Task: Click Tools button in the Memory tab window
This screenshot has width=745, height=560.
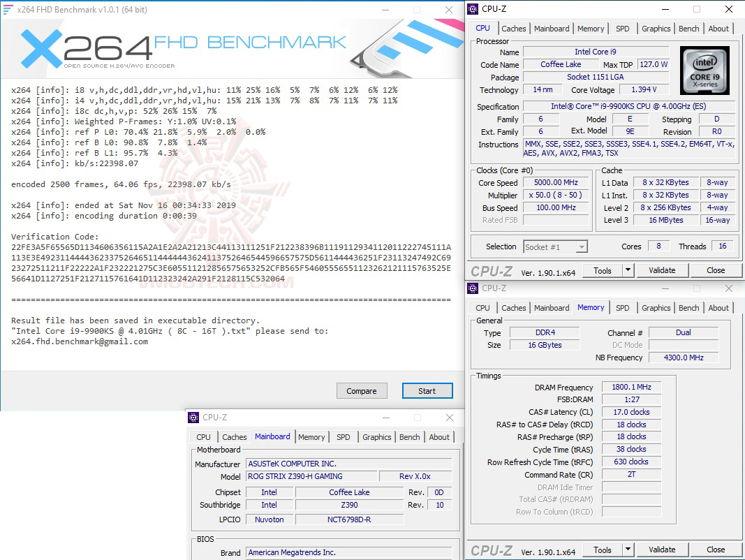Action: (x=603, y=550)
